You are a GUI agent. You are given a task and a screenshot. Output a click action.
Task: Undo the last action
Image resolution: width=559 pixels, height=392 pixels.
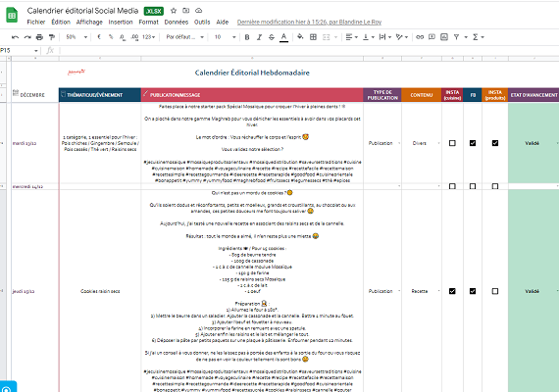[15, 37]
